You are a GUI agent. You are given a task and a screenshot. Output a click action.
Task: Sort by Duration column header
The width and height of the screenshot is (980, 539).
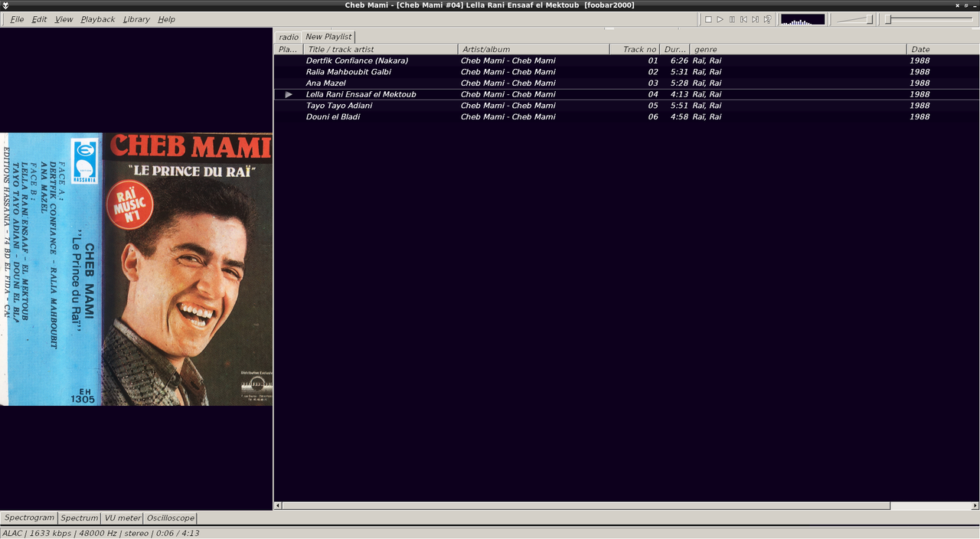click(675, 49)
